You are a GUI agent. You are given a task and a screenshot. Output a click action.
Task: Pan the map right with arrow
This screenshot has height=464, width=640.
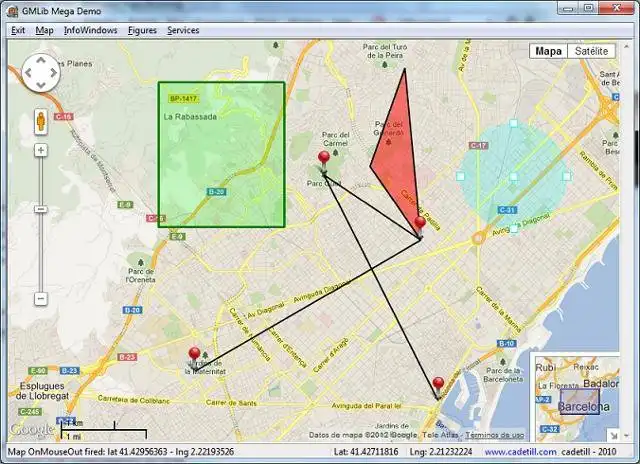click(53, 73)
